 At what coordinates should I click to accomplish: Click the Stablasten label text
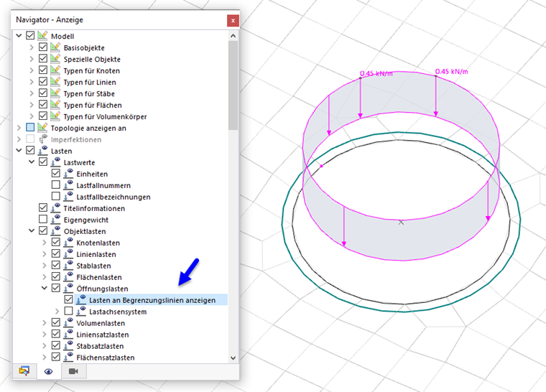[93, 266]
